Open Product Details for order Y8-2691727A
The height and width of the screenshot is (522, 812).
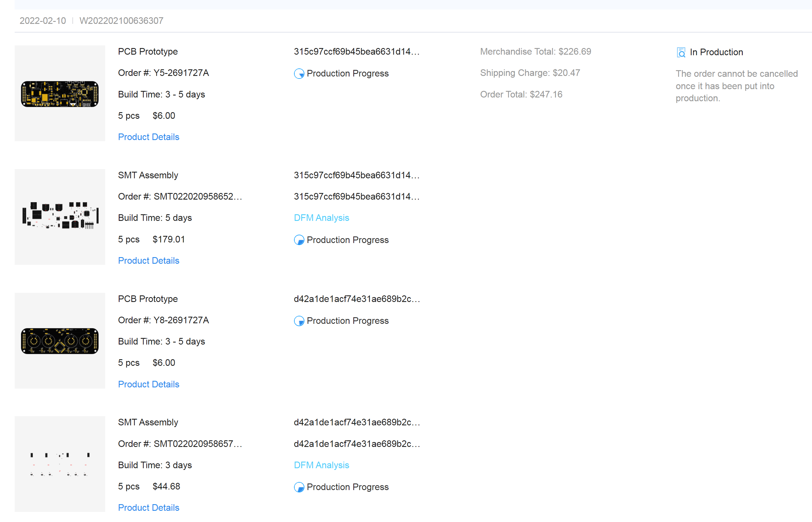click(148, 384)
